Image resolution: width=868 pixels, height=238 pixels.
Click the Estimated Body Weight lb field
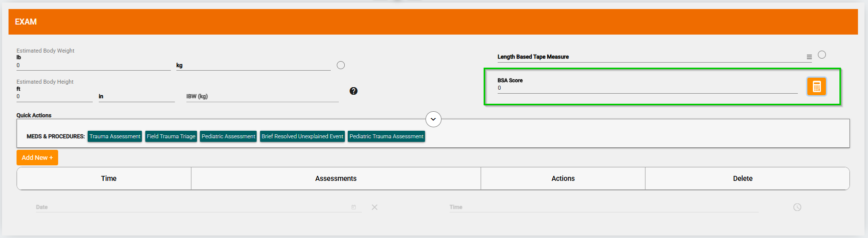93,66
